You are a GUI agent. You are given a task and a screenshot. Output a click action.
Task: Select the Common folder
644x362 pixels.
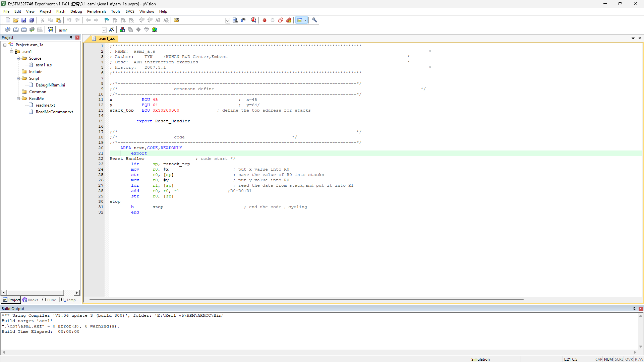38,92
